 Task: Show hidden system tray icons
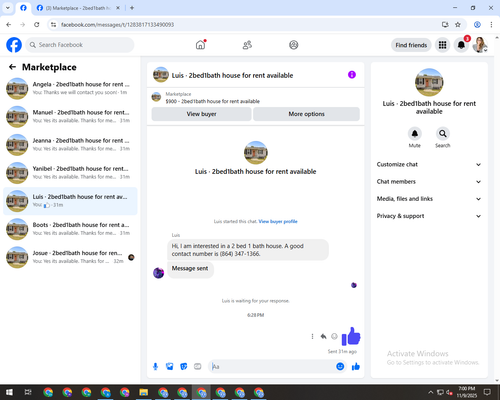pos(431,392)
